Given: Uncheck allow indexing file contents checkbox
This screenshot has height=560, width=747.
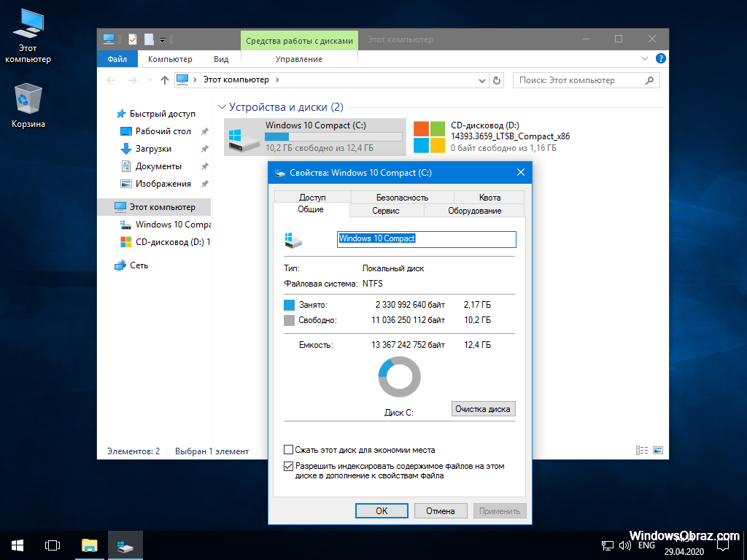Looking at the screenshot, I should point(289,466).
